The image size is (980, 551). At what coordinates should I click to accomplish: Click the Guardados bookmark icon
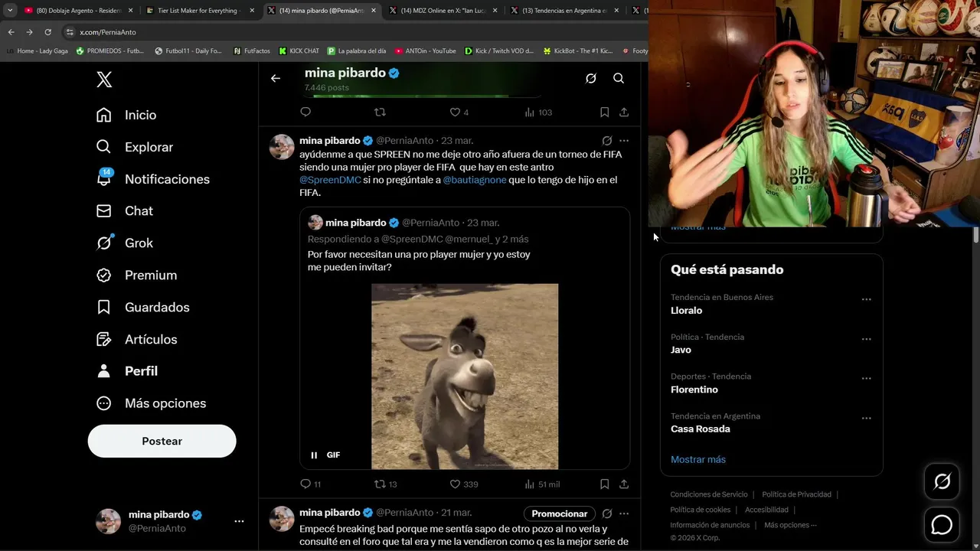(x=104, y=307)
